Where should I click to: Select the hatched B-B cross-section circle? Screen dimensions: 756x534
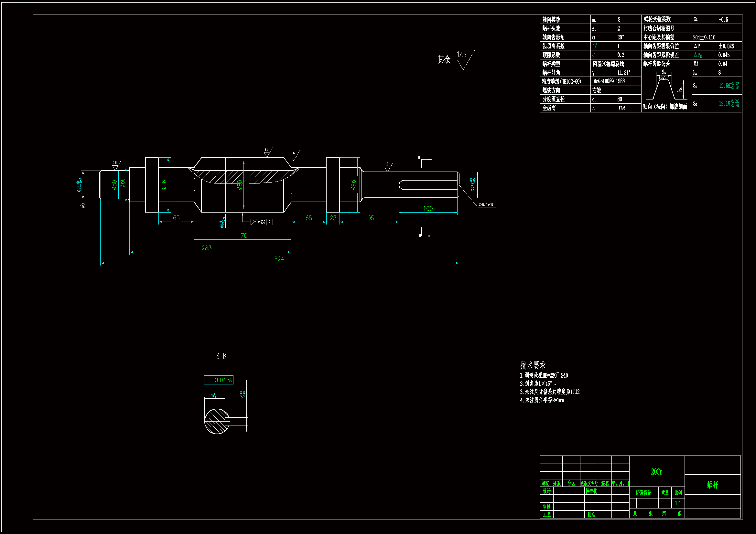coord(216,422)
